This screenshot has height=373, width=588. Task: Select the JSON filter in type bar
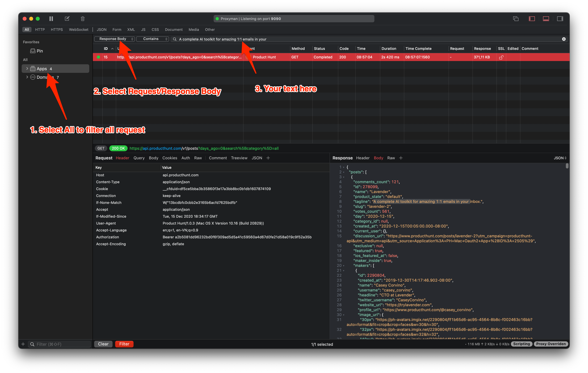[101, 30]
